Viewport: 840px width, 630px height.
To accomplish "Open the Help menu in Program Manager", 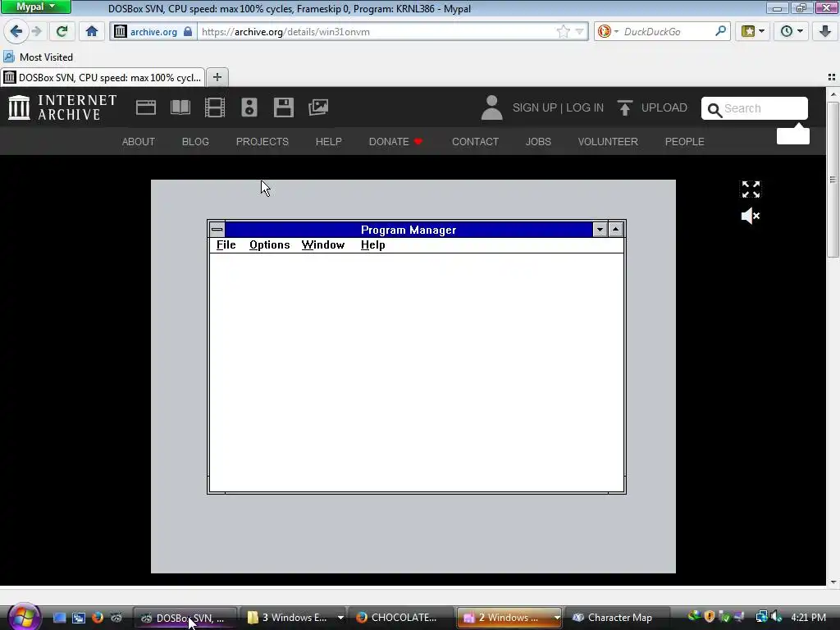I will pos(373,244).
